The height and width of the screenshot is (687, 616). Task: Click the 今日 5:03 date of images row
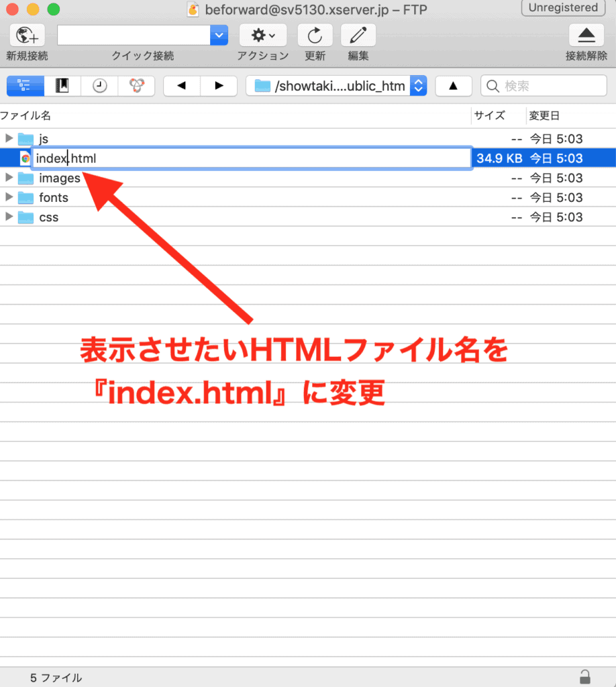pos(556,178)
